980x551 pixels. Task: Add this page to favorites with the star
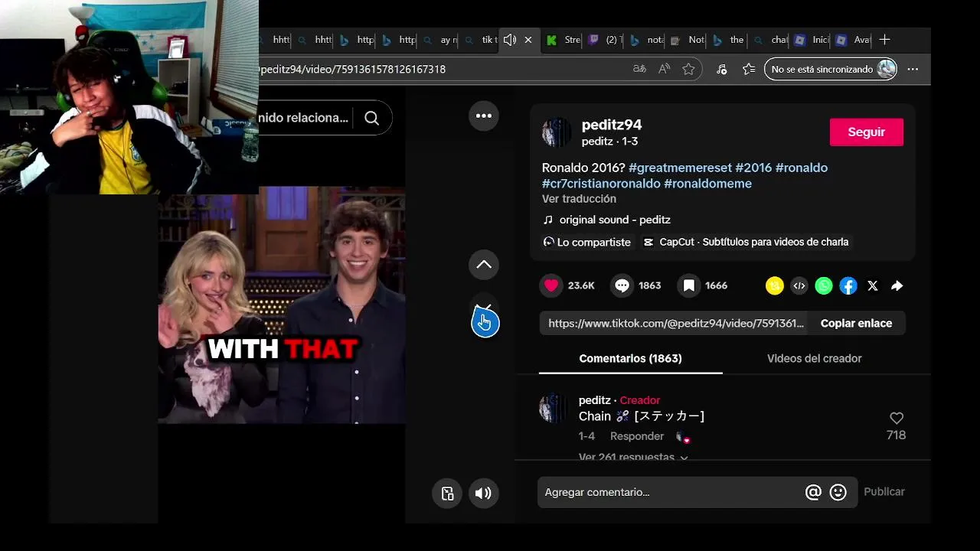point(688,69)
